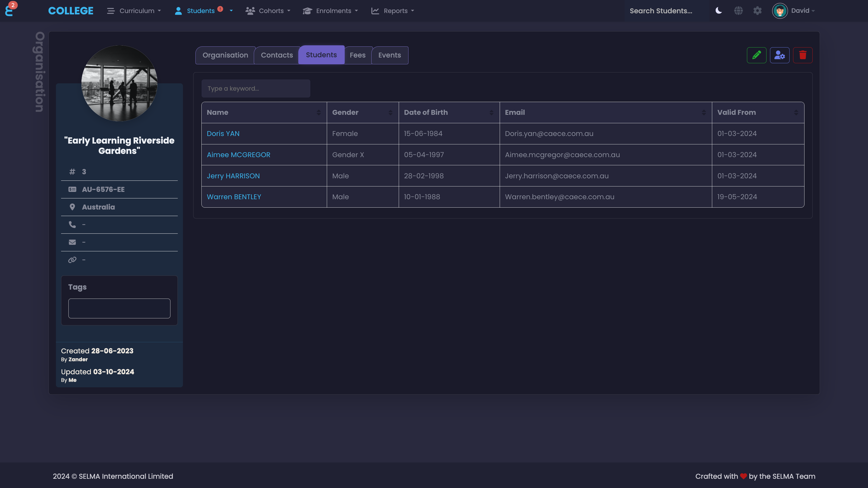868x488 pixels.
Task: Switch to the Contacts tab
Action: (x=277, y=55)
